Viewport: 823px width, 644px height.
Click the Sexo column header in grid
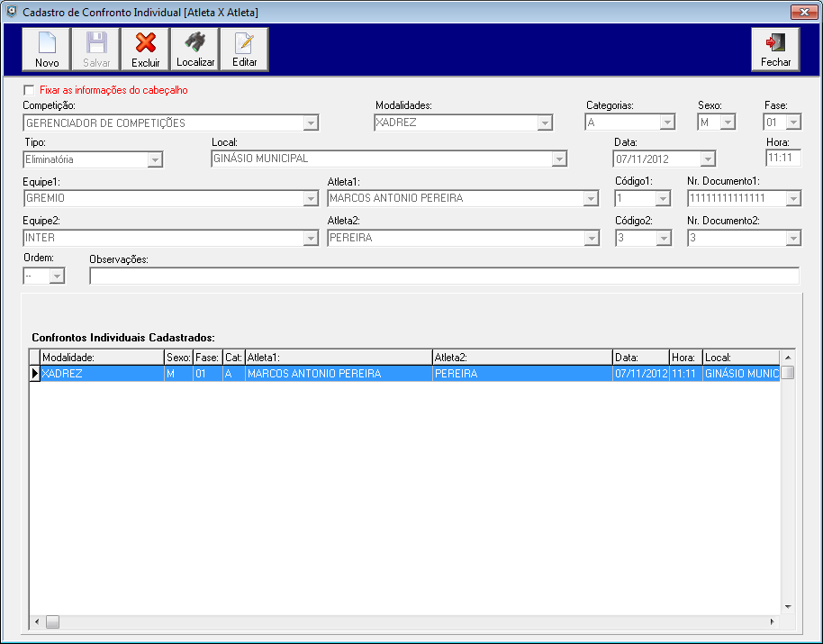point(178,358)
